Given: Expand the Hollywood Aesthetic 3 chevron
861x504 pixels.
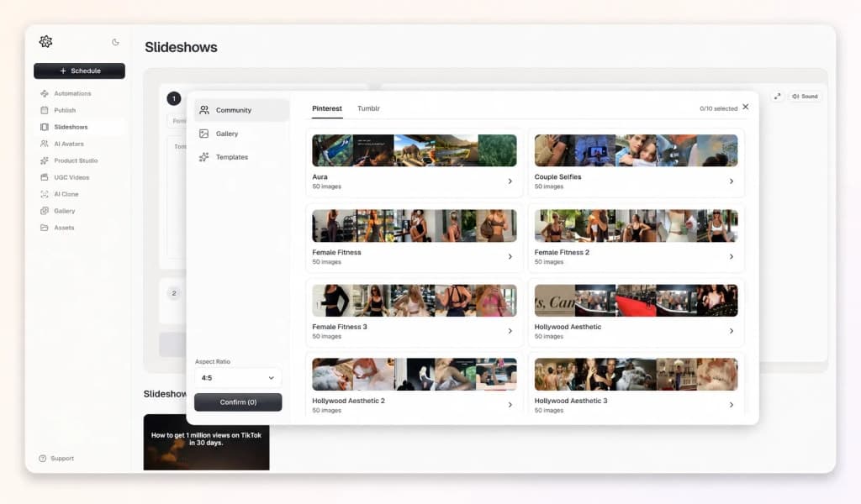Looking at the screenshot, I should click(x=732, y=405).
